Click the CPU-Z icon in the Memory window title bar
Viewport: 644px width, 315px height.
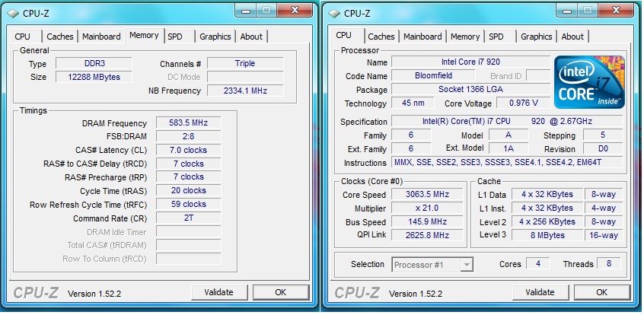pyautogui.click(x=13, y=14)
